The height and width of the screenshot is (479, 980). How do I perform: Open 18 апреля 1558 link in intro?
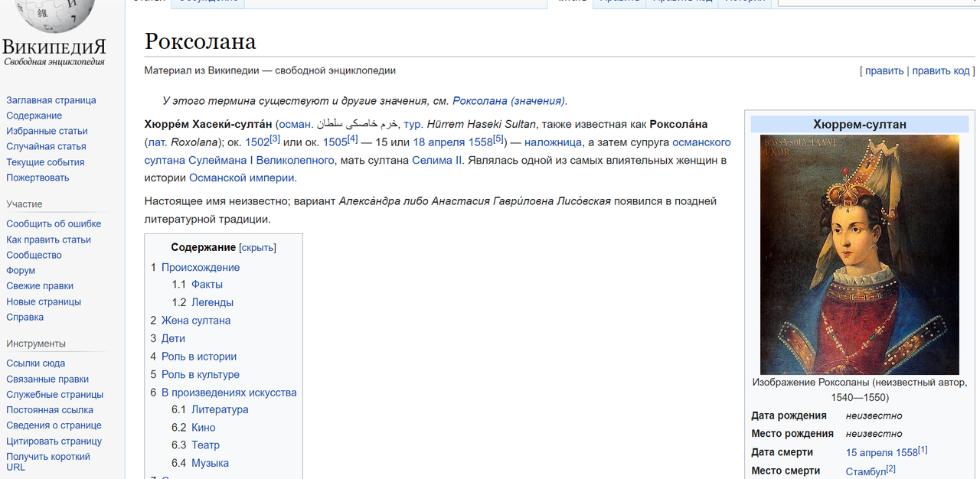tap(452, 142)
